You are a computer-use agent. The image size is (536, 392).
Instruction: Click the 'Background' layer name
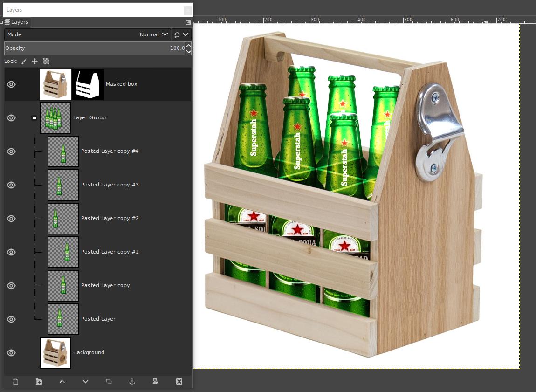[89, 352]
